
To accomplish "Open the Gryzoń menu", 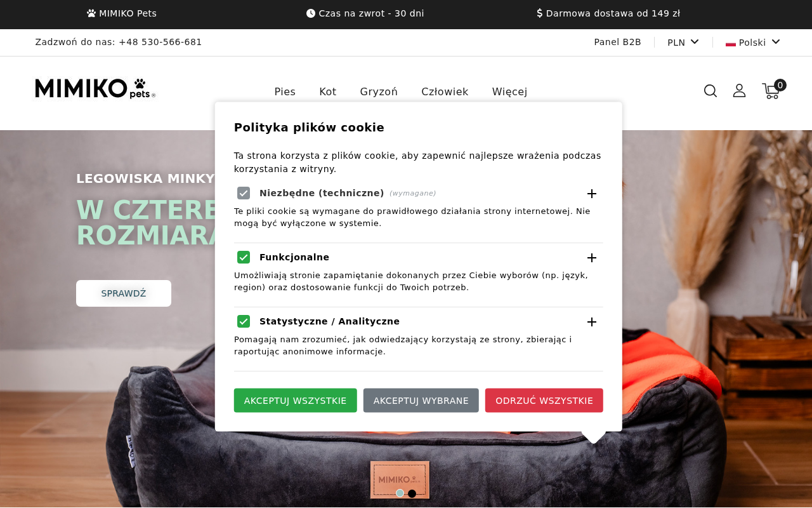I will 379,91.
